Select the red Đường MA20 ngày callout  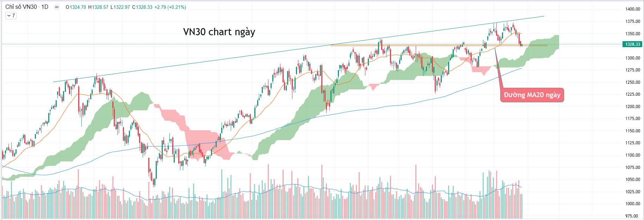532,95
